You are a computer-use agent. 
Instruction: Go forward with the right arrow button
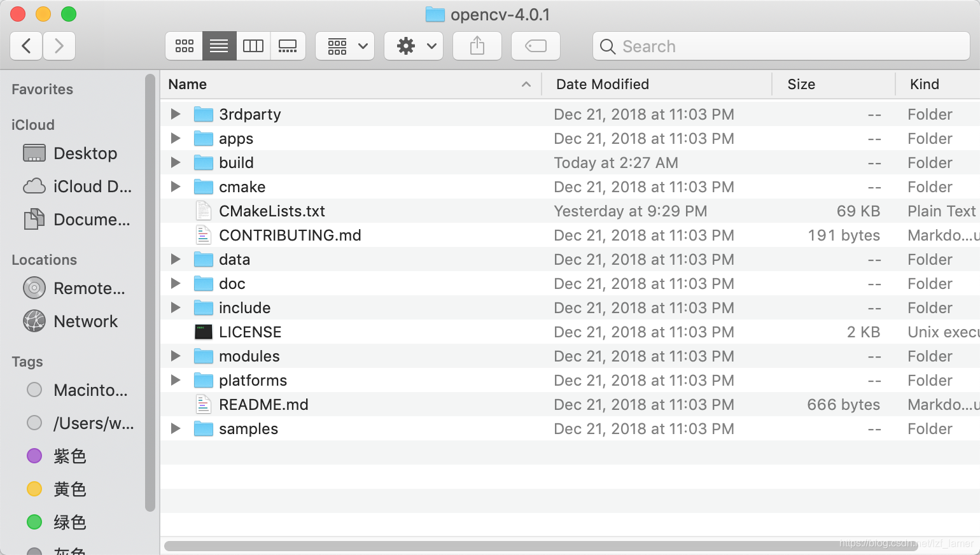(59, 46)
